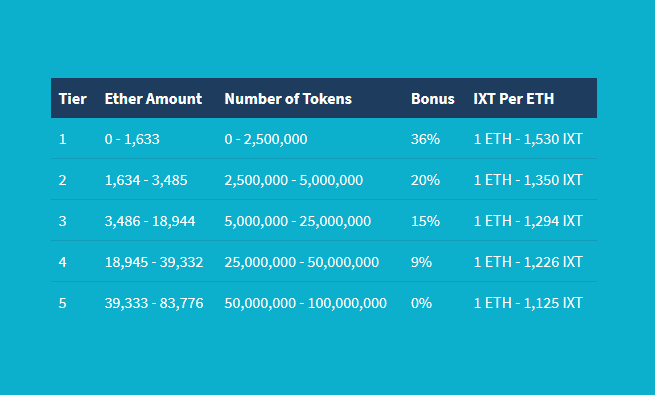Screen dimensions: 655x395
Task: Click the IXT Per ETH header
Action: tap(514, 99)
